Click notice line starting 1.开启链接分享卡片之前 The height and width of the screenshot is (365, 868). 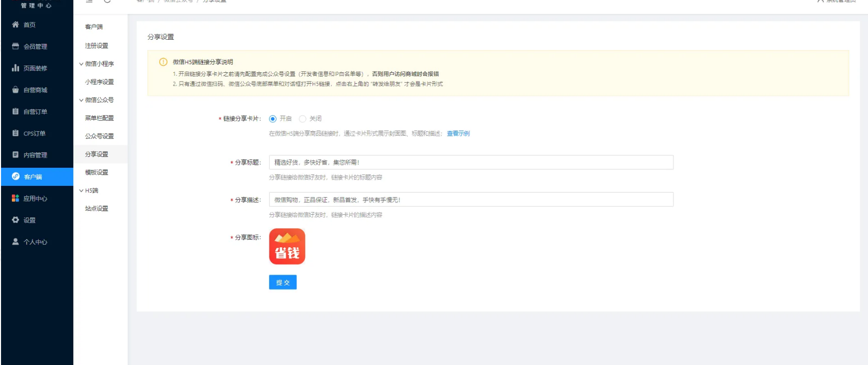306,74
